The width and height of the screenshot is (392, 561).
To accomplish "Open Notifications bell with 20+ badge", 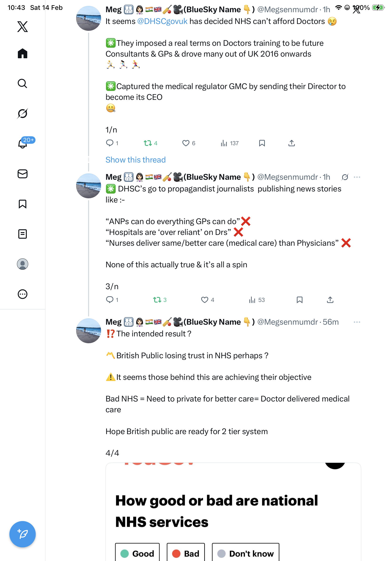I will (23, 144).
